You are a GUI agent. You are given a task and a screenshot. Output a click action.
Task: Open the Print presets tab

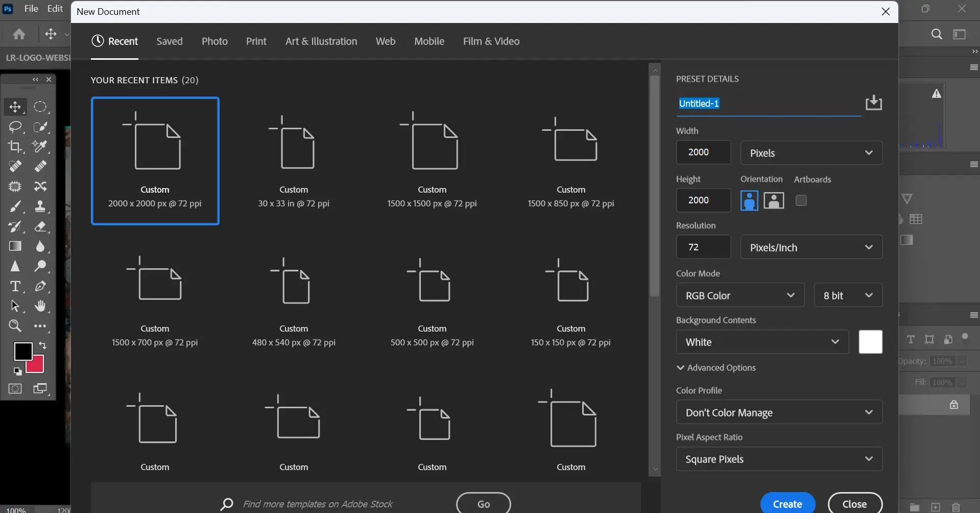pos(256,41)
